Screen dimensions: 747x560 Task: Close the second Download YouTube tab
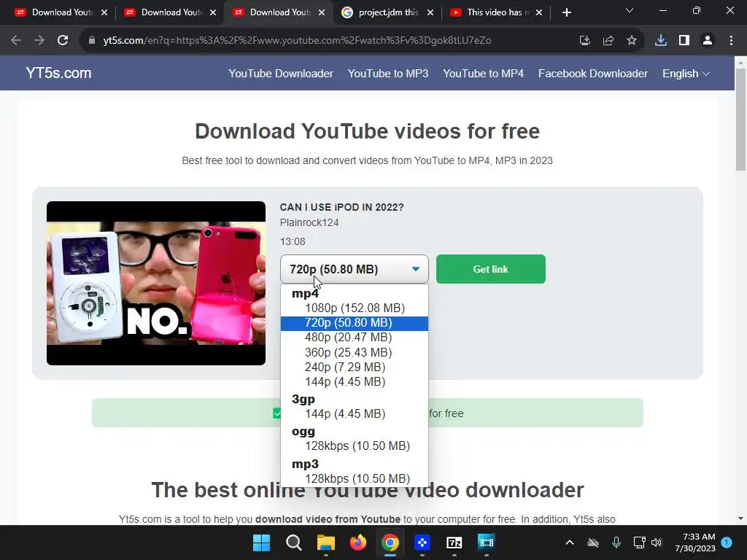pos(213,13)
